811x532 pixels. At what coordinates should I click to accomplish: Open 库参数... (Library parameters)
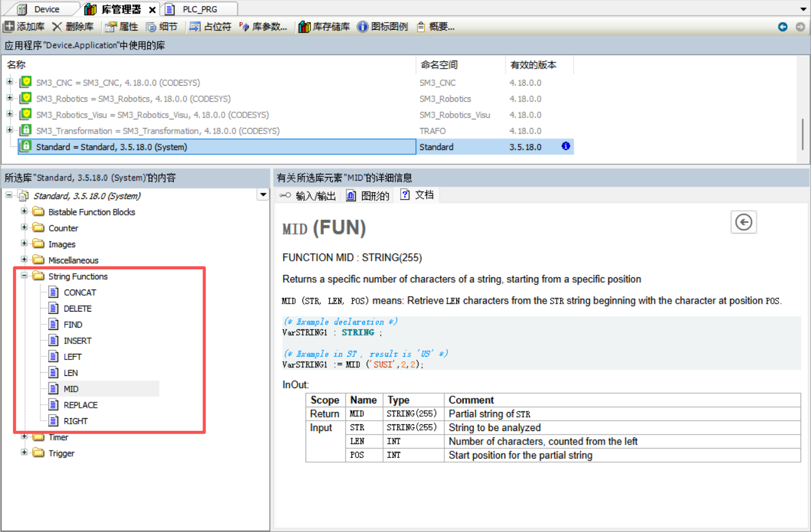point(263,27)
